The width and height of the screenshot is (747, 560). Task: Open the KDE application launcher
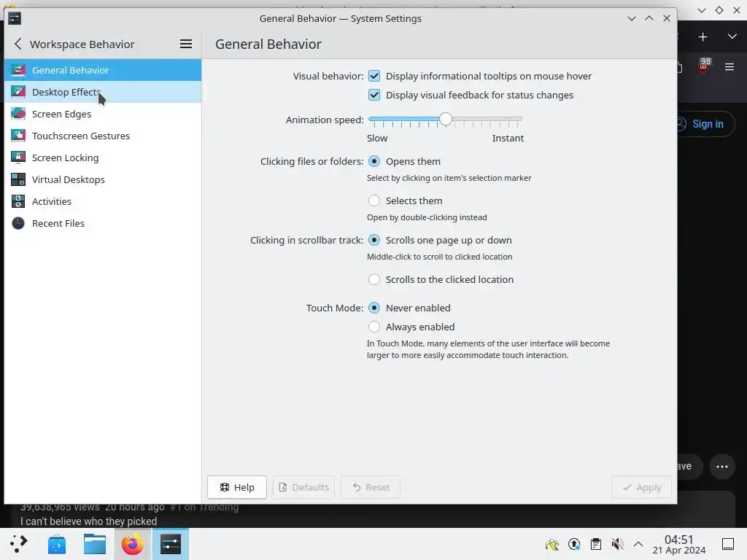click(18, 544)
